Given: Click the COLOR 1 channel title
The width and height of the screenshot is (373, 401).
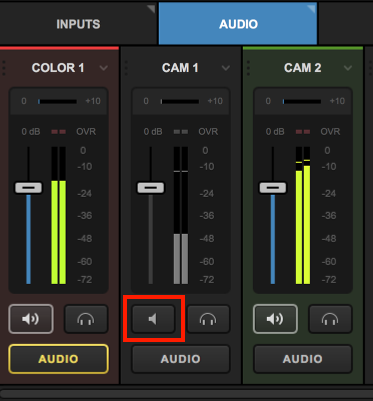Looking at the screenshot, I should 58,68.
